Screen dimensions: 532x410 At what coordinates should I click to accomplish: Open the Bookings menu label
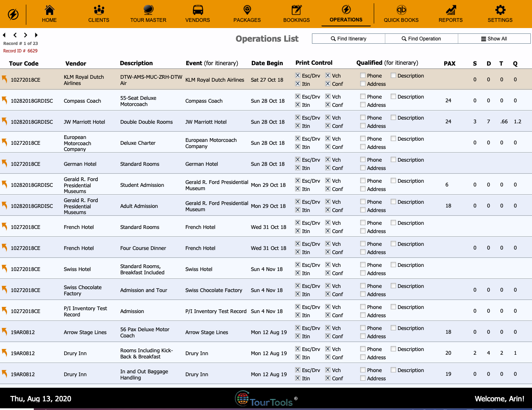pos(297,20)
